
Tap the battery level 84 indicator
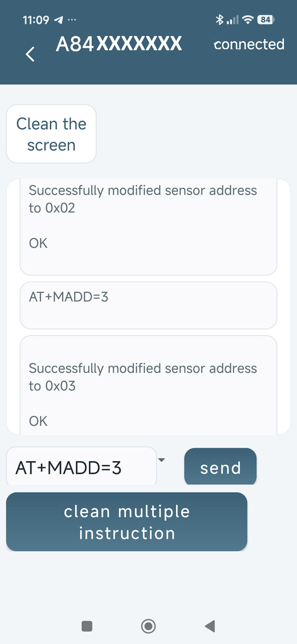pyautogui.click(x=265, y=20)
